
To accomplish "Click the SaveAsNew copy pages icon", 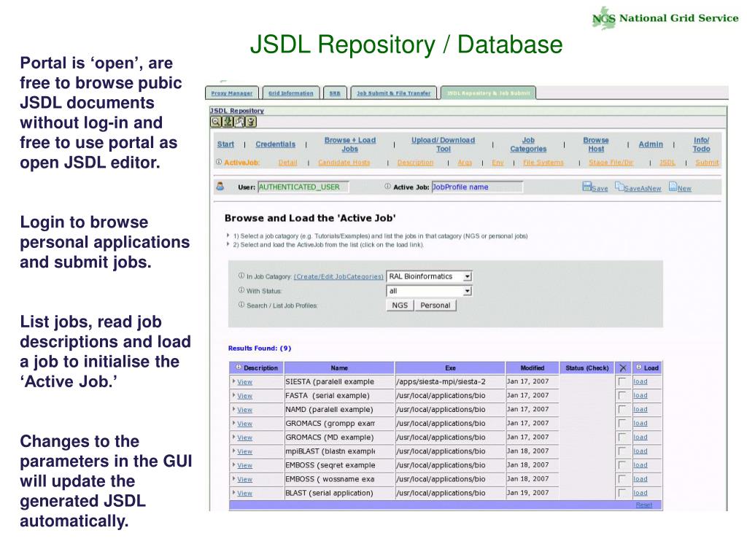I will [x=619, y=186].
